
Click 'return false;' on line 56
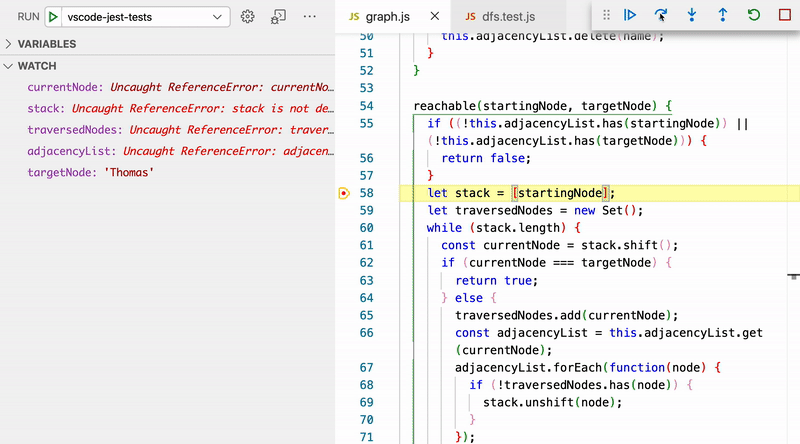pos(486,159)
